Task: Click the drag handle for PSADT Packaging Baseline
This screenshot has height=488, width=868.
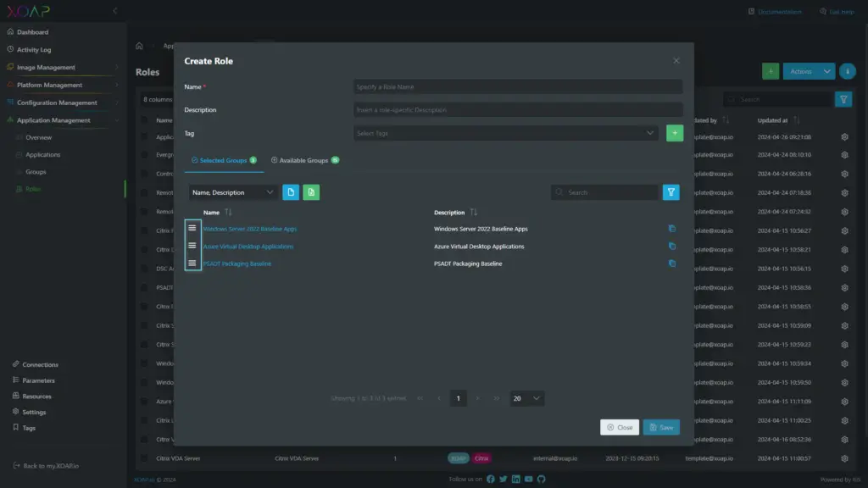Action: click(192, 263)
